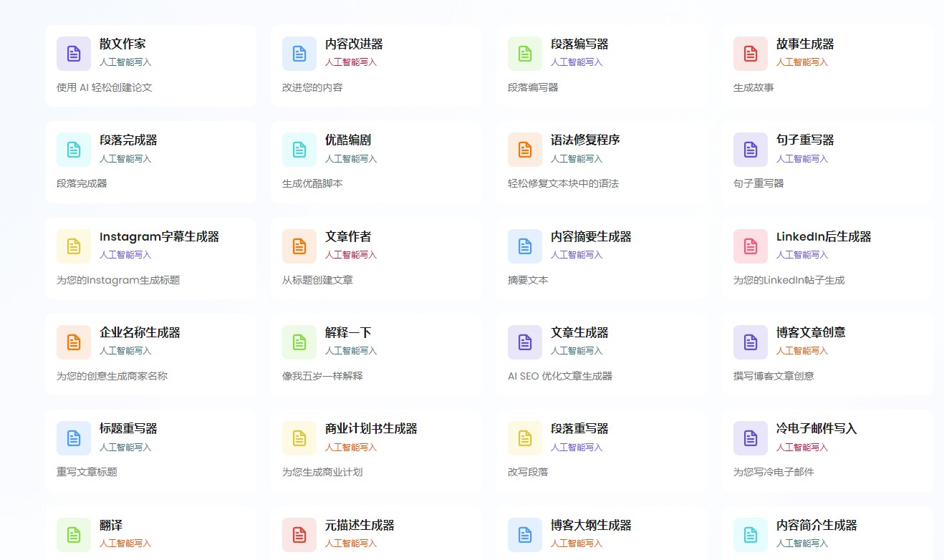
Task: Click the description 改写段落
Action: click(528, 472)
